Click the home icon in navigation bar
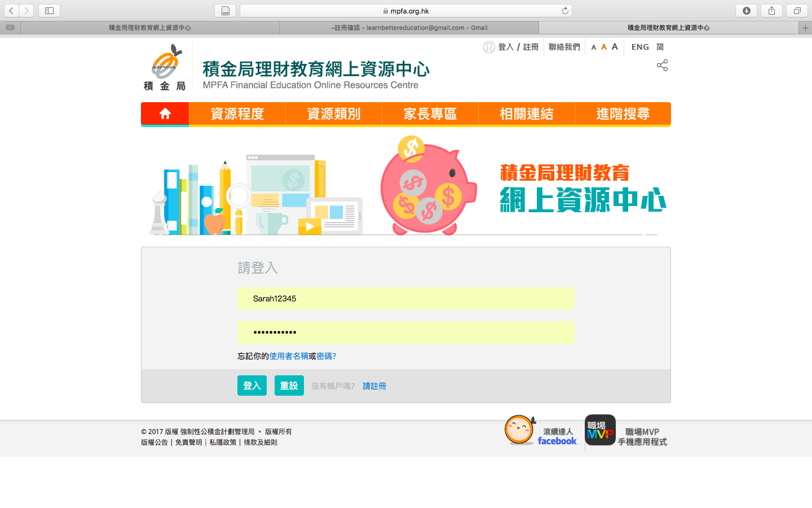Image resolution: width=812 pixels, height=508 pixels. tap(165, 114)
